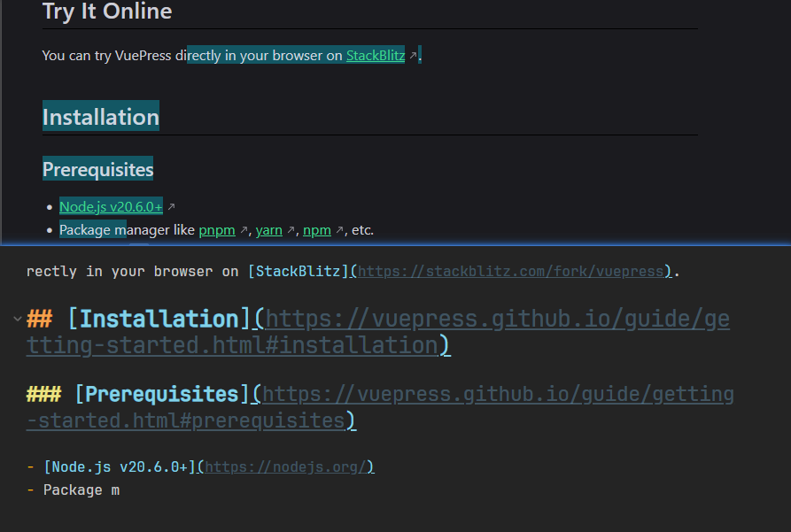Click the external-link arrow after Node.js v20.6.0+
The width and height of the screenshot is (791, 532).
tap(171, 206)
